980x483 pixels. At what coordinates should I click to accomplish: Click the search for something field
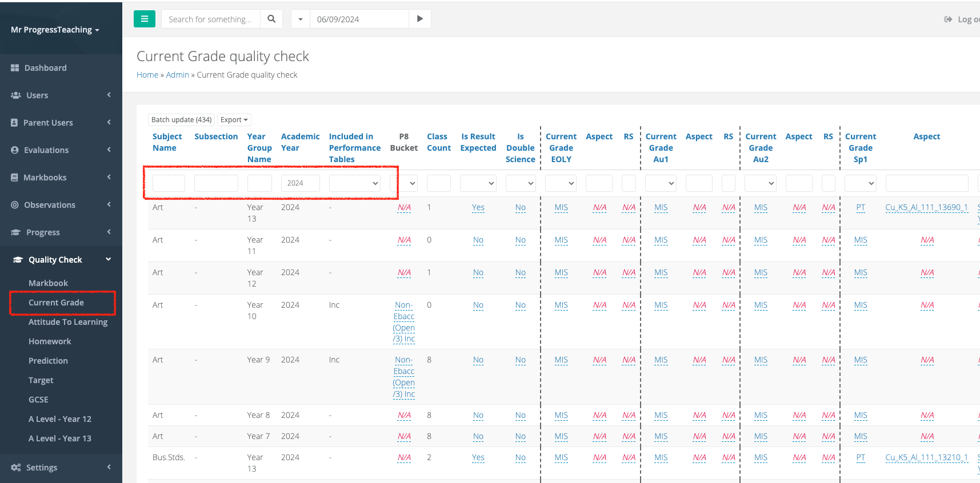(x=211, y=19)
